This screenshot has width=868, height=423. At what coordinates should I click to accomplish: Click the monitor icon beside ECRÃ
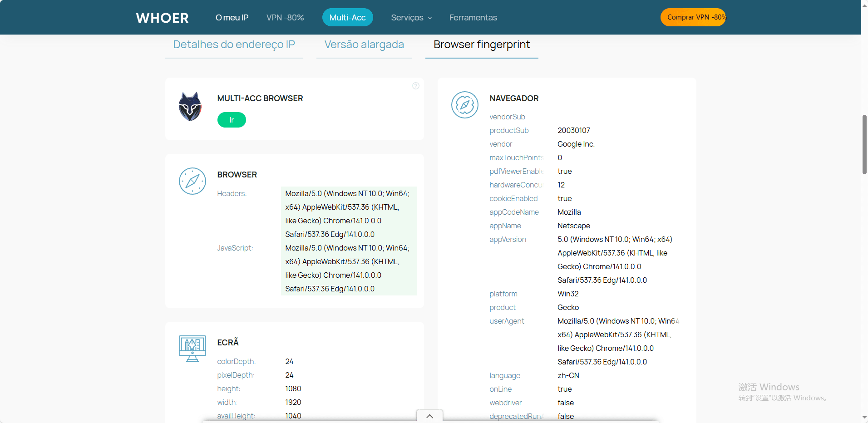tap(192, 348)
